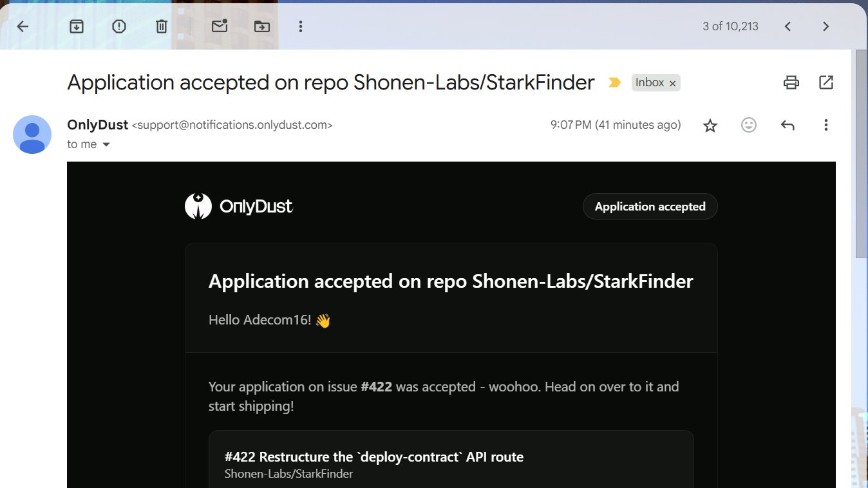Screen dimensions: 868x488
Task: Archive this email
Action: [77, 26]
